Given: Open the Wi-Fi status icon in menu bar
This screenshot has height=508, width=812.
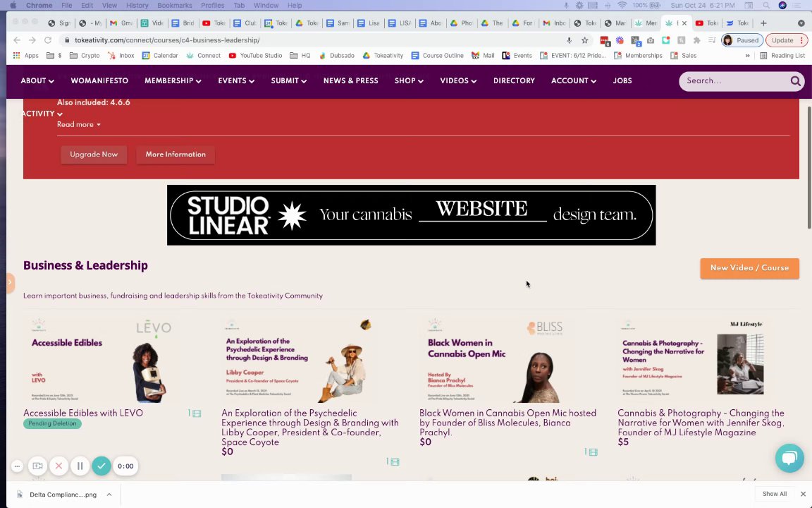Looking at the screenshot, I should tap(622, 5).
